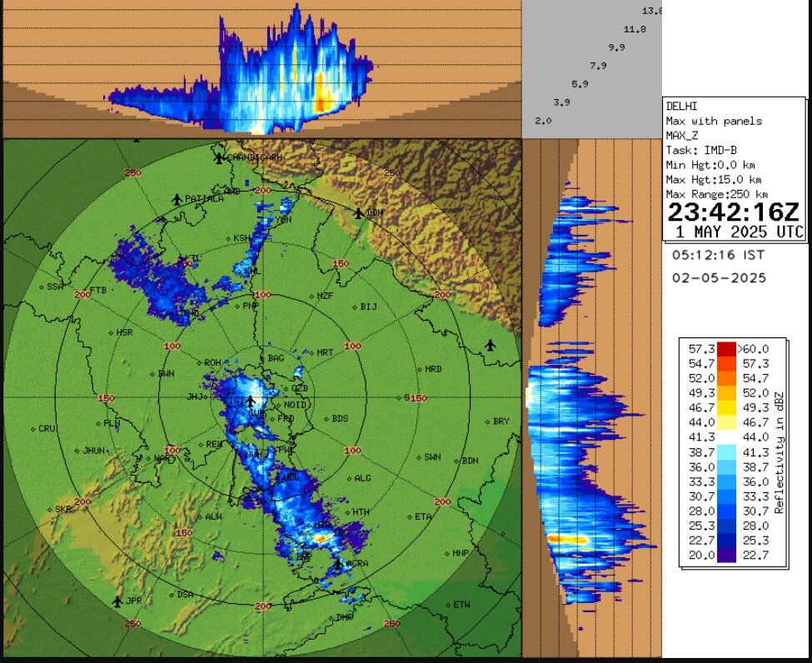Screen dimensions: 812x663
Task: Click the HSR station label
Action: pos(123,332)
